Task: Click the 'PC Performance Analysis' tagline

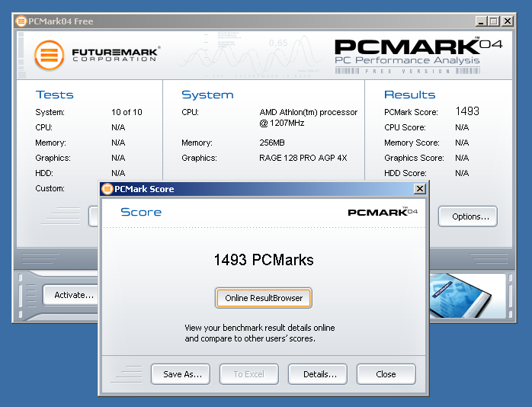Action: (x=407, y=60)
